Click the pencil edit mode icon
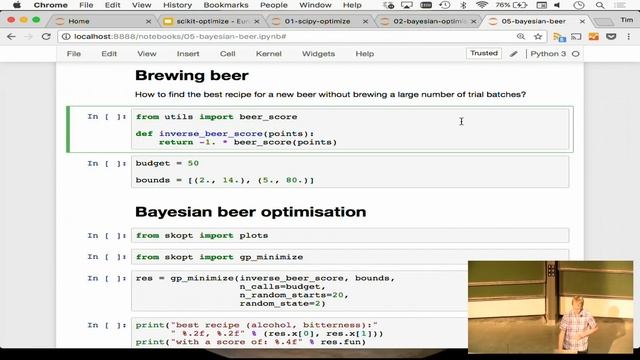This screenshot has width=640, height=360. 513,54
